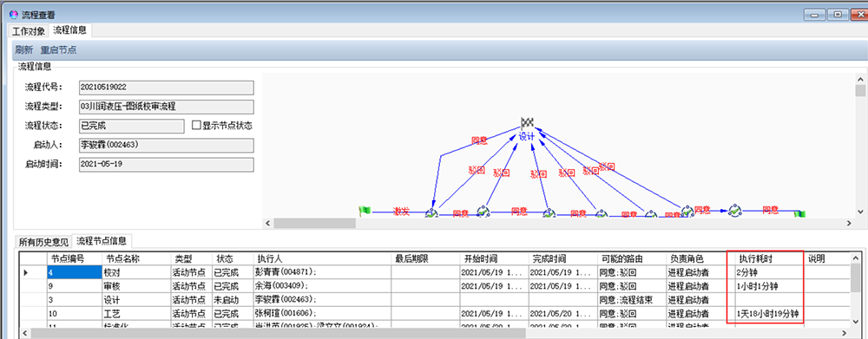Switch to 工作对象 tab
Screen dimensions: 868x339
[x=29, y=31]
